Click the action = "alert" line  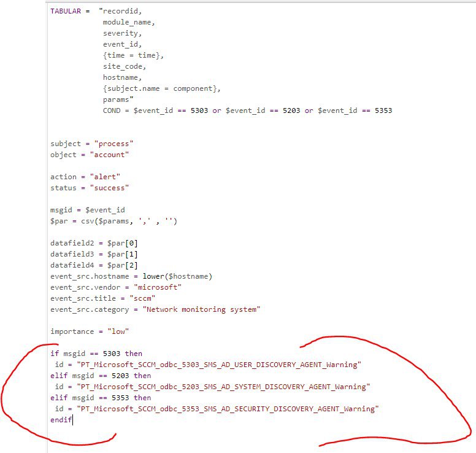click(85, 177)
